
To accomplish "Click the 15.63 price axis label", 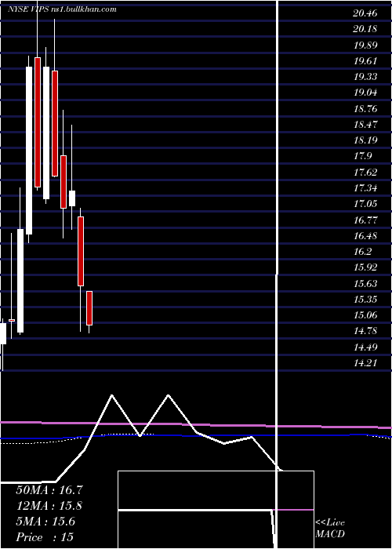I will pos(365,284).
